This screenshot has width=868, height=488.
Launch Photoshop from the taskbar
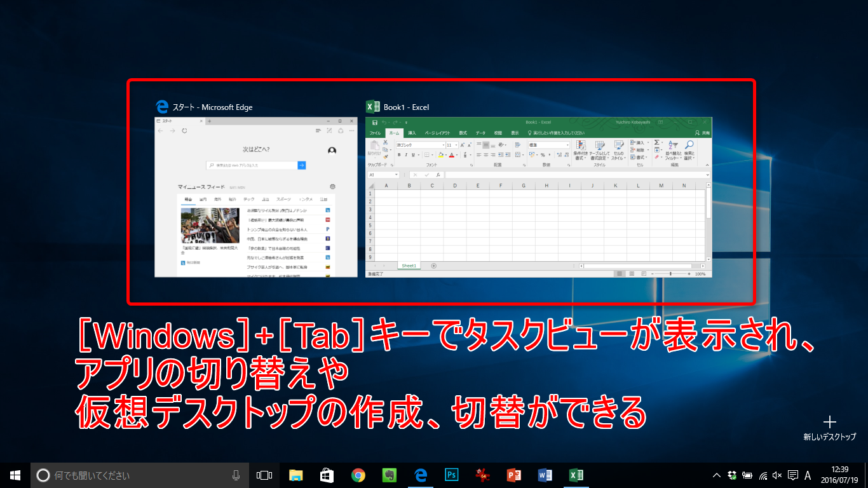451,475
